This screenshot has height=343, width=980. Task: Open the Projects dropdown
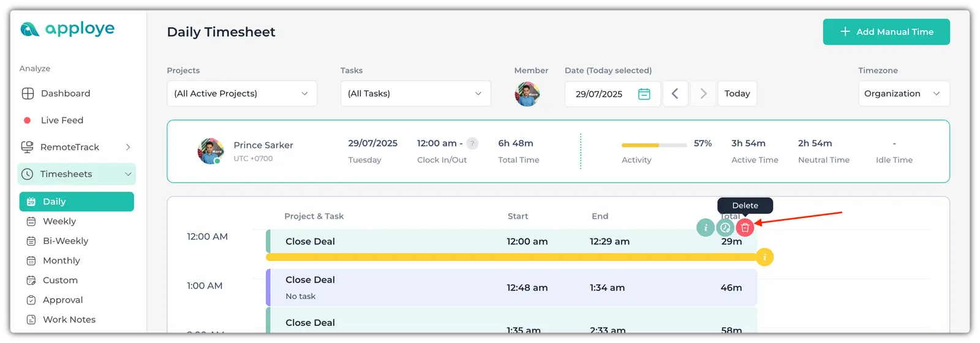click(x=242, y=94)
